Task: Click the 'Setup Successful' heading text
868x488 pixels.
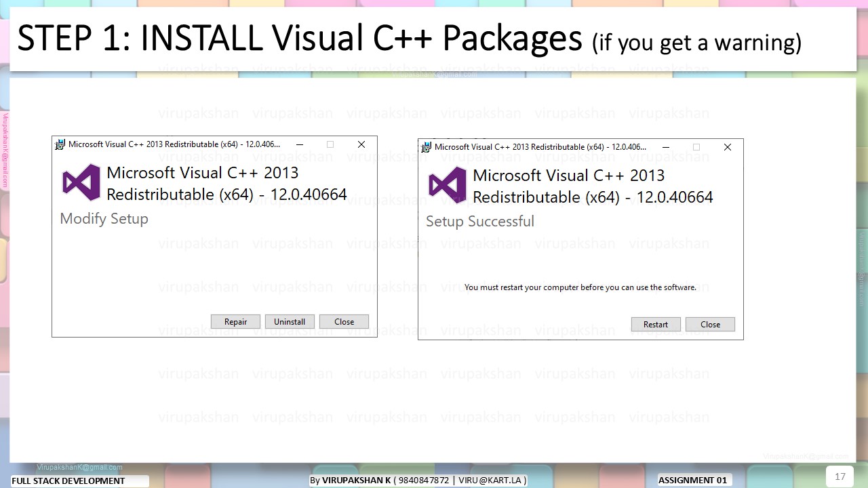Action: [480, 222]
